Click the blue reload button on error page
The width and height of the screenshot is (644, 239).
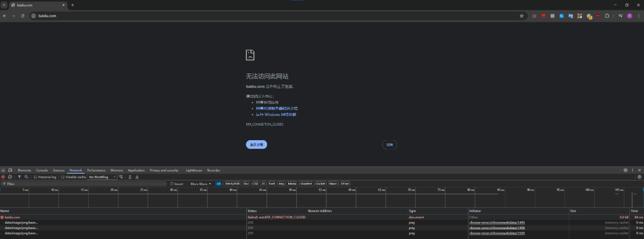(257, 144)
